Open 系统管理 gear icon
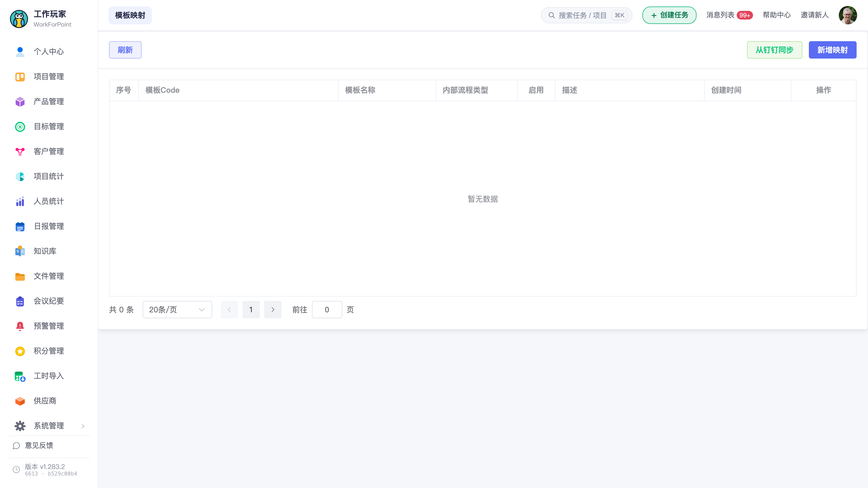Viewport: 868px width, 488px height. tap(20, 426)
